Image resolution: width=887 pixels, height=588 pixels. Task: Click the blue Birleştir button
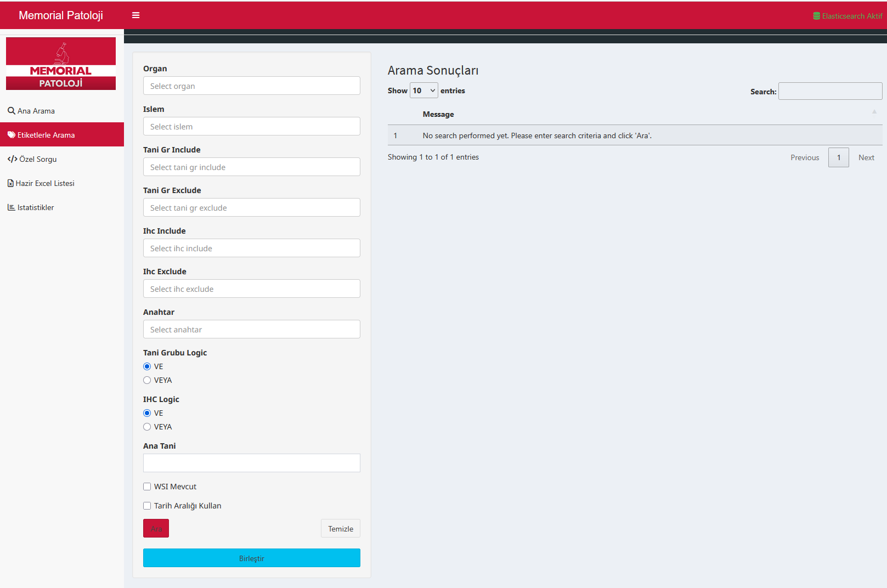pyautogui.click(x=251, y=558)
